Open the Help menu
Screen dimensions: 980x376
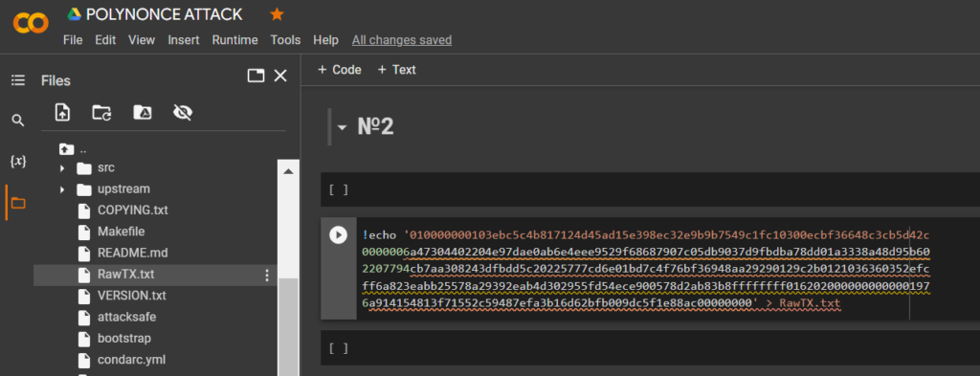tap(325, 40)
